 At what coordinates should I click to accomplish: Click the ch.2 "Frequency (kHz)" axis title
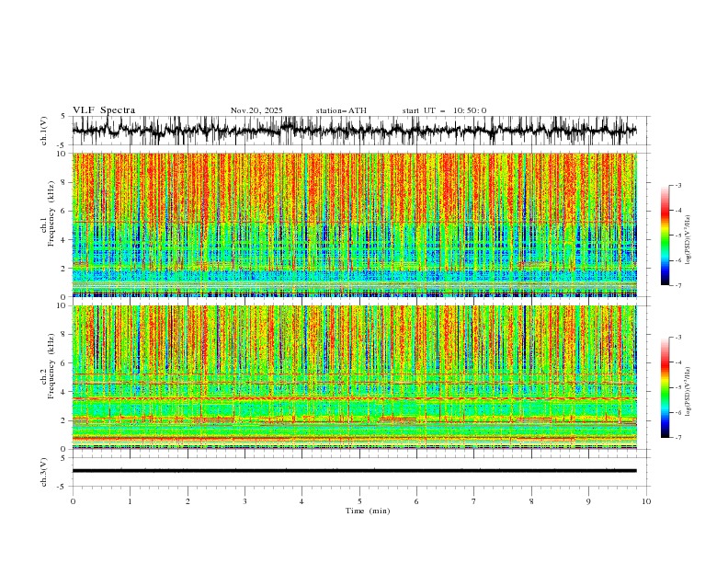click(51, 365)
